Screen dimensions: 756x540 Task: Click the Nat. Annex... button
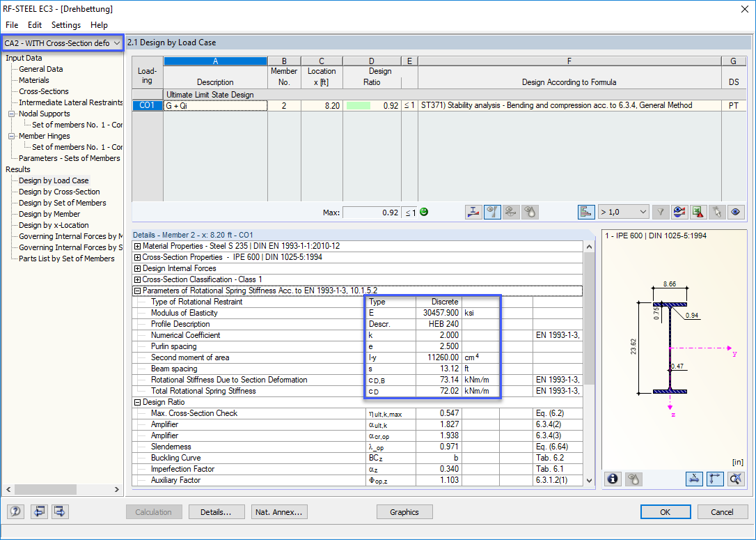coord(279,512)
